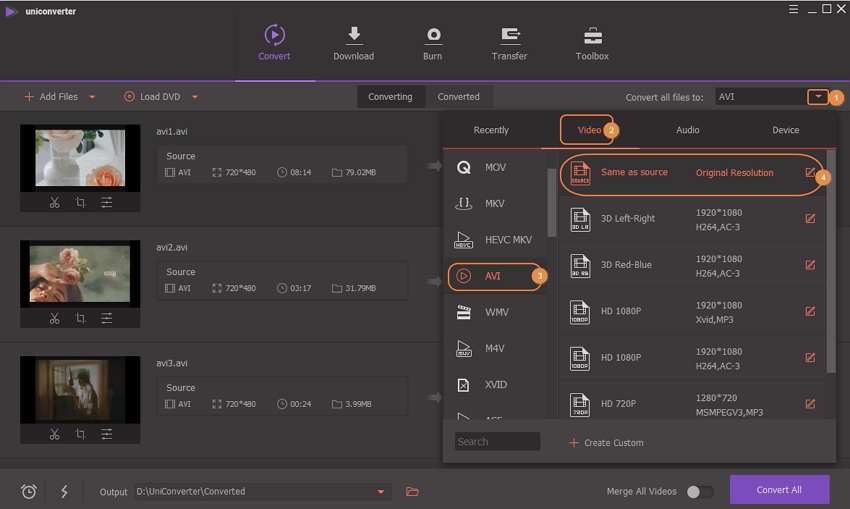Click the crop icon under avi2.avi thumbnail

80,318
